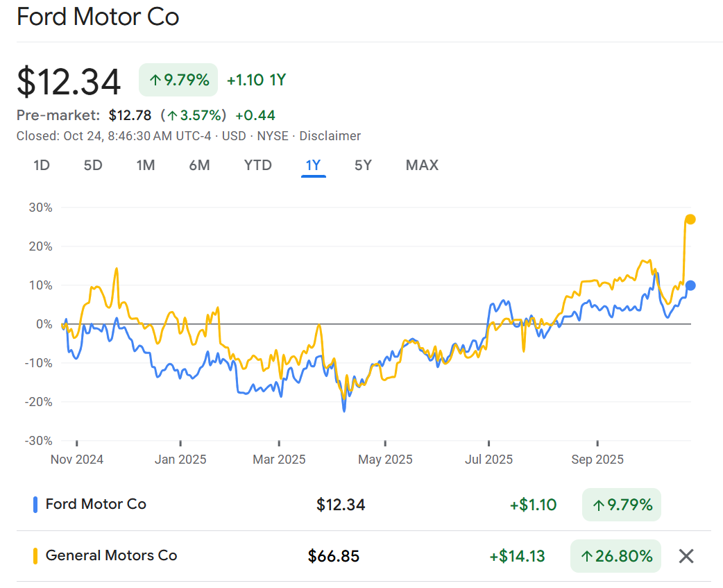This screenshot has width=723, height=588.
Task: Open the Disclaimer link
Action: [330, 136]
